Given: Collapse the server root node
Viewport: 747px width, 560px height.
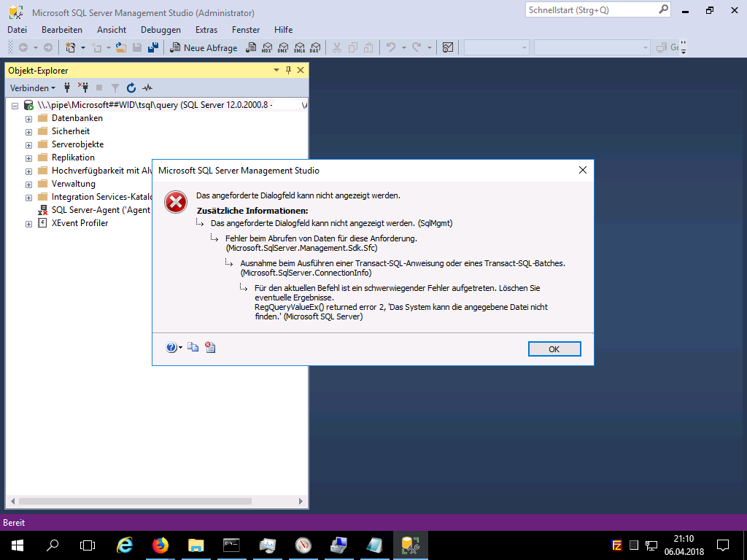Looking at the screenshot, I should click(15, 106).
